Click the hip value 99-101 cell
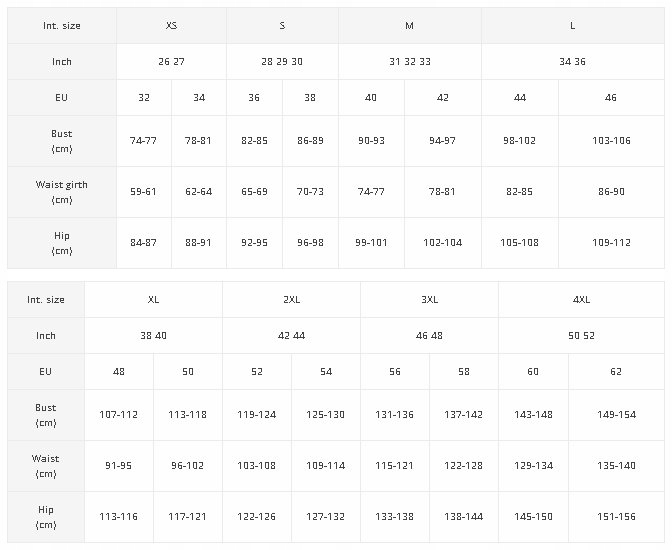This screenshot has width=672, height=550. click(371, 242)
